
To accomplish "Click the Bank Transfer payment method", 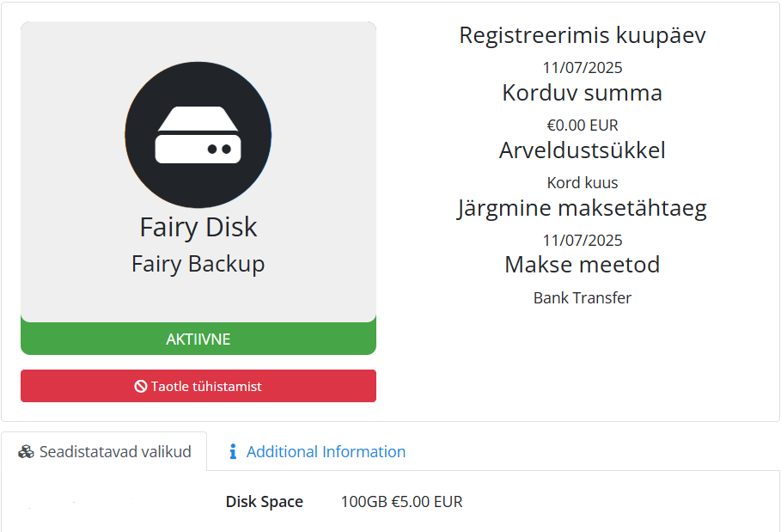I will (x=583, y=298).
